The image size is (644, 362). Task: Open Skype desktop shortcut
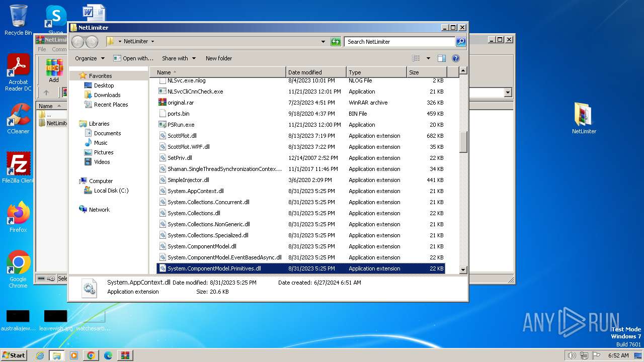pos(55,20)
